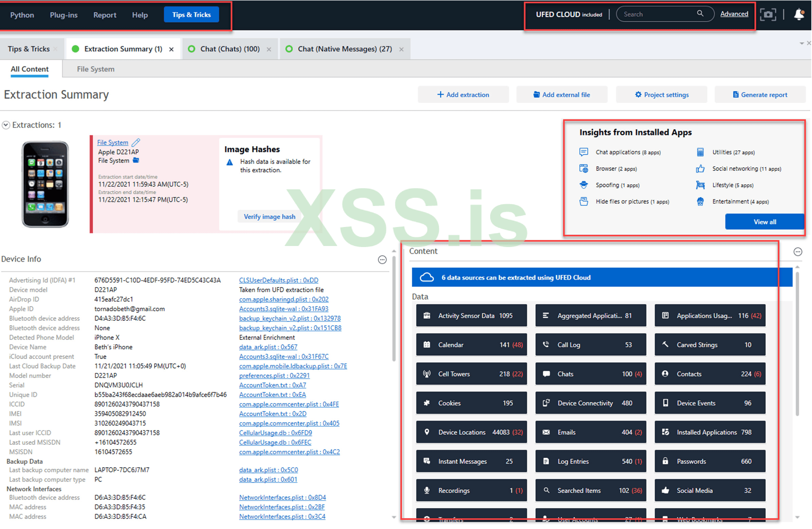
Task: Select the File System sub-tab
Action: [x=95, y=69]
